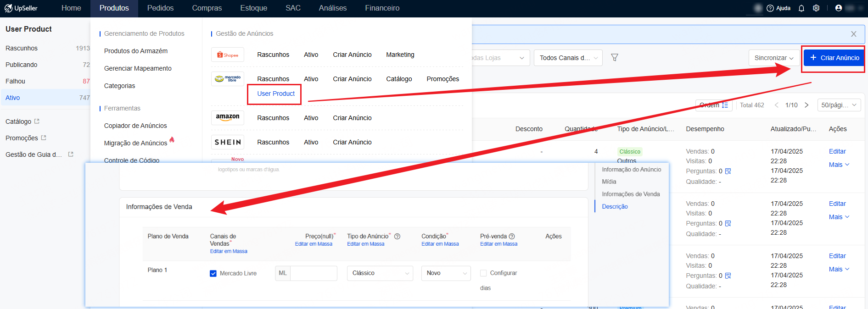Enable the Configurar pré-venda checkbox
The image size is (868, 309).
[x=483, y=273]
